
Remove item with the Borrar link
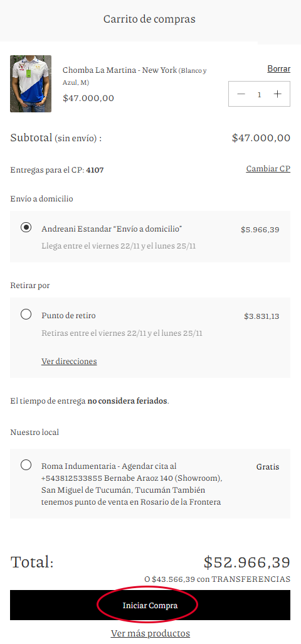(279, 68)
